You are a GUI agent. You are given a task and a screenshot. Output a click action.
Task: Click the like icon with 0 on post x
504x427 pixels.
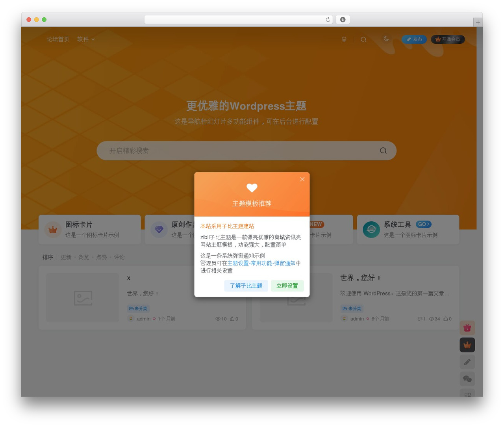(x=232, y=319)
